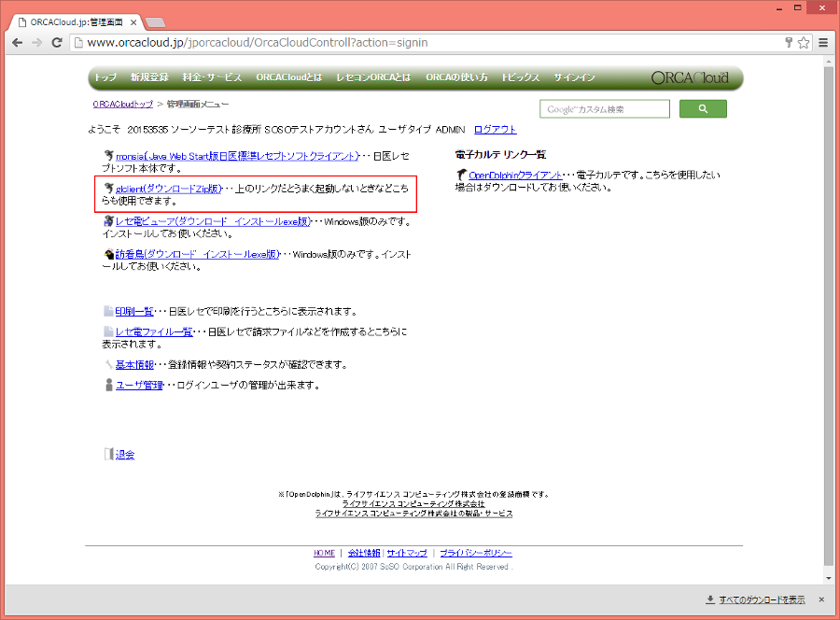
Task: Toggle the bookmark star in the address bar
Action: (802, 42)
